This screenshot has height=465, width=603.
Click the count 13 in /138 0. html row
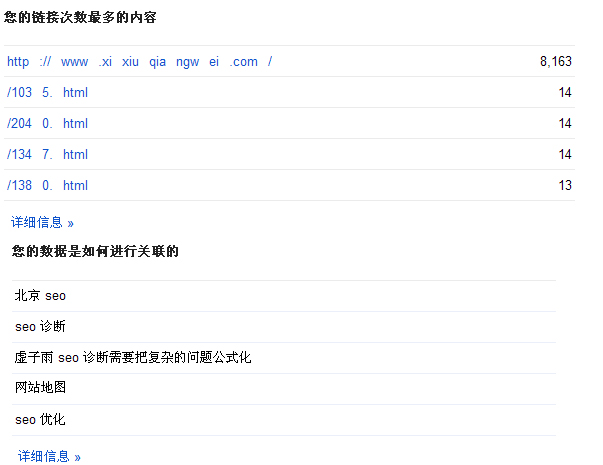click(565, 186)
